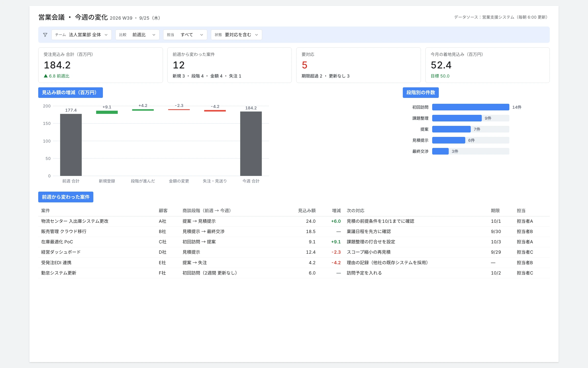588x368 pixels.
Task: Expand the 状態 要対応を含む dropdown
Action: (x=236, y=35)
